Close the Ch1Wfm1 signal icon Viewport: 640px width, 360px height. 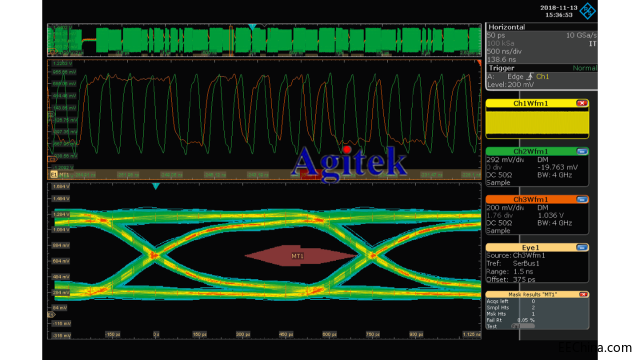pos(582,103)
